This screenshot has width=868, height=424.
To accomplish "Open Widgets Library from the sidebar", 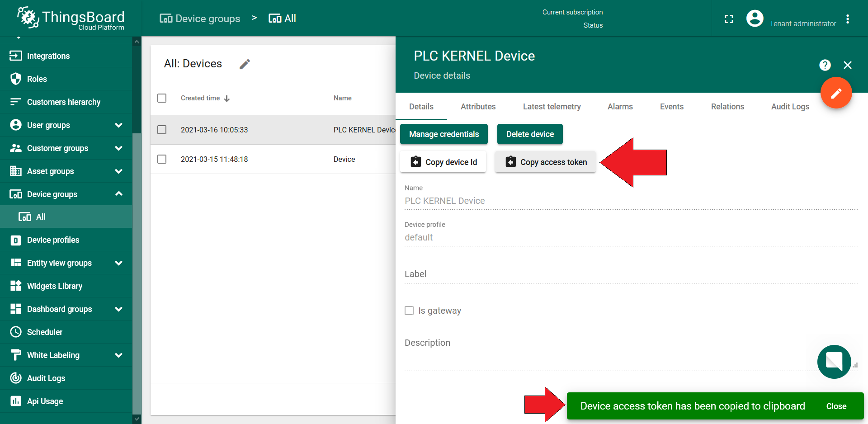I will (54, 286).
